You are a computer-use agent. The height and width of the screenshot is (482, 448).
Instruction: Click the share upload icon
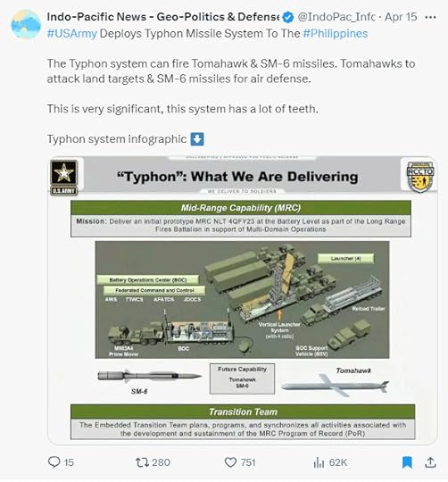tap(430, 462)
